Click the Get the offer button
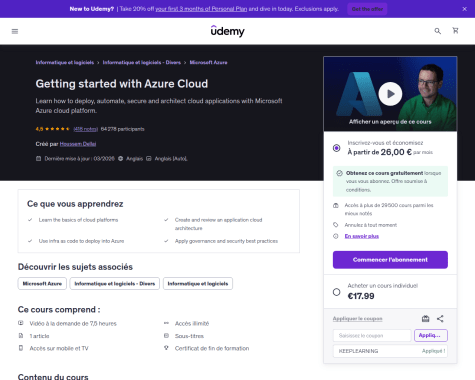The height and width of the screenshot is (380, 475). 367,9
